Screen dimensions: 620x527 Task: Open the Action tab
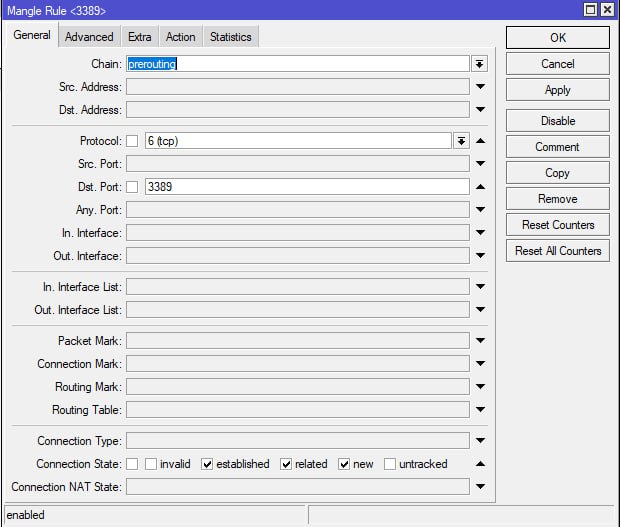tap(181, 37)
